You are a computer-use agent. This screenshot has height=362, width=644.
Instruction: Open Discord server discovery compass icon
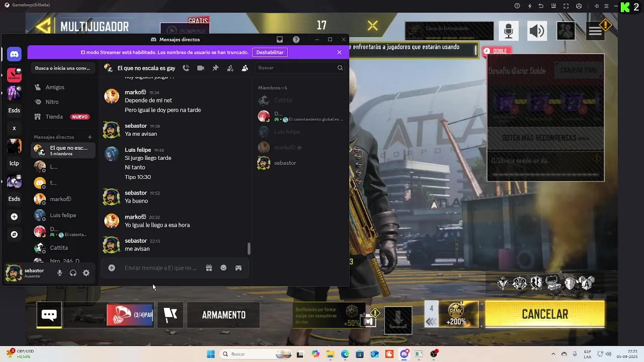(14, 234)
